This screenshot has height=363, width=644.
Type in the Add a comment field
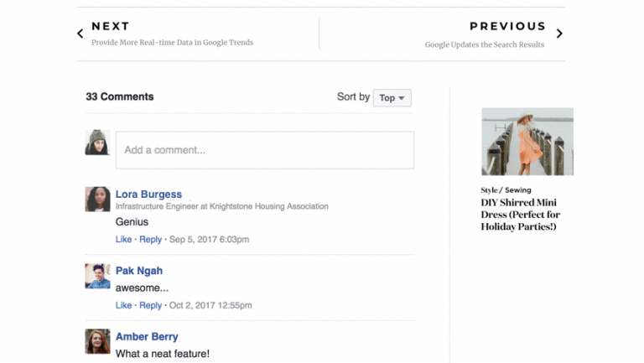click(x=264, y=150)
